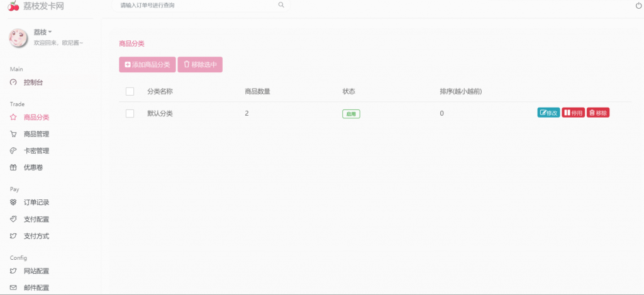Image resolution: width=644 pixels, height=295 pixels.
Task: Click 移除 button for 默认分类
Action: (598, 113)
